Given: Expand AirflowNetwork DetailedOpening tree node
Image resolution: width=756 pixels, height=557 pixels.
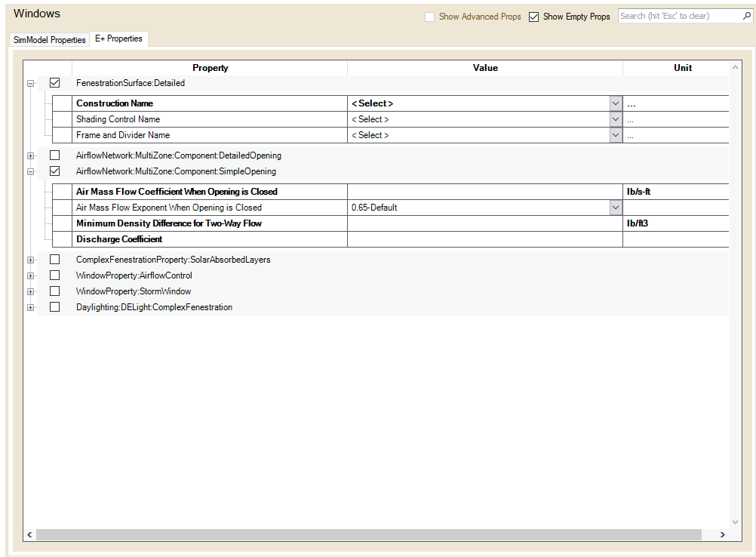Looking at the screenshot, I should point(30,155).
